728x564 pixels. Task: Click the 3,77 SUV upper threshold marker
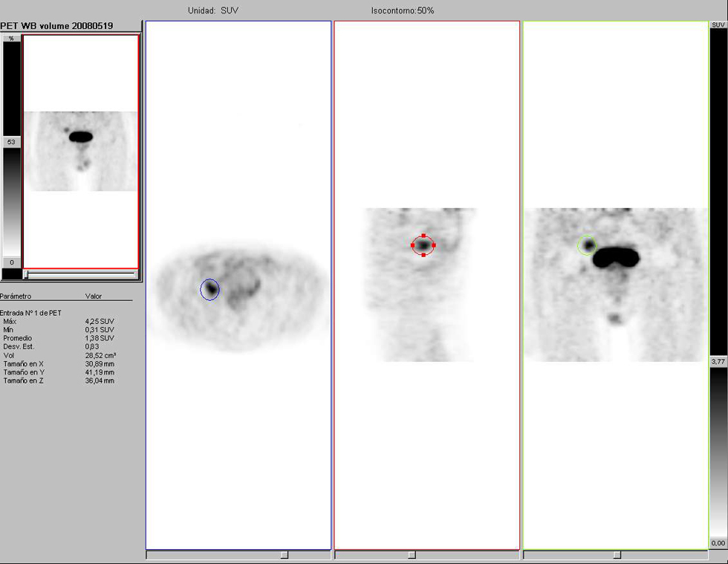point(718,362)
